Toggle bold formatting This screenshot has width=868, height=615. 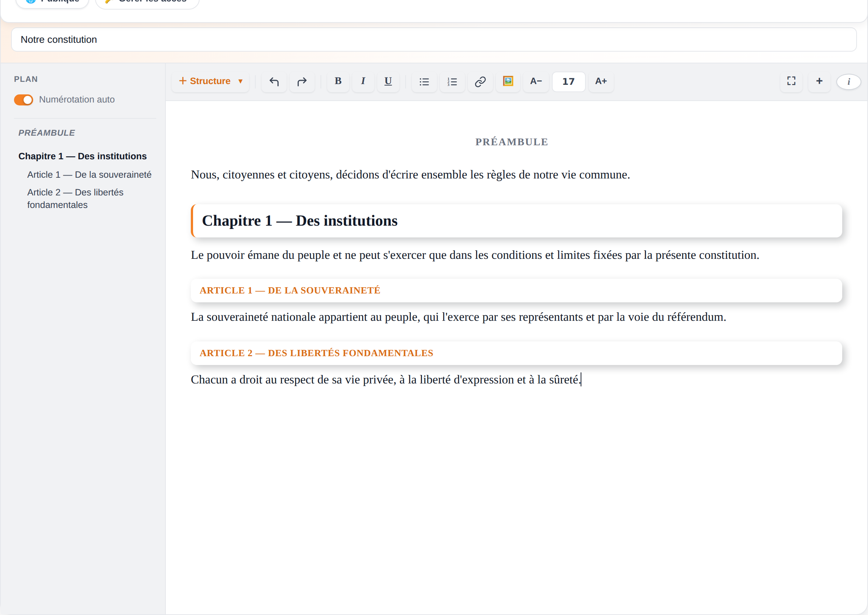(338, 81)
